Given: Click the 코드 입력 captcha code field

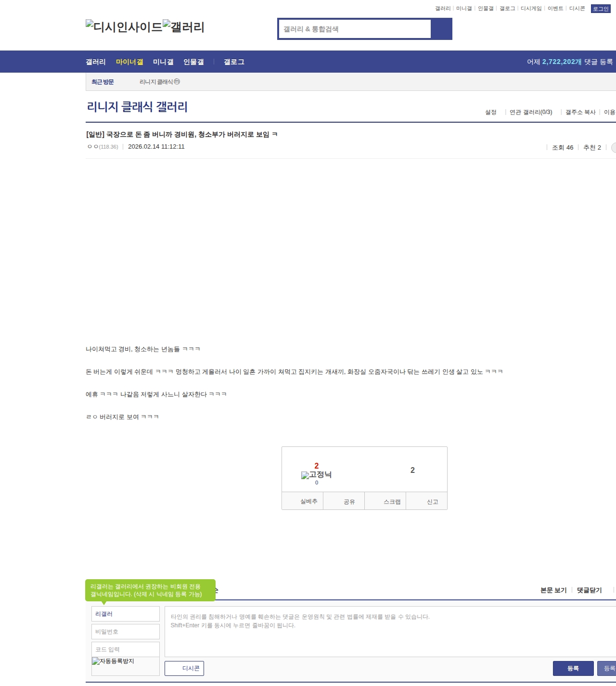Looking at the screenshot, I should pos(125,649).
